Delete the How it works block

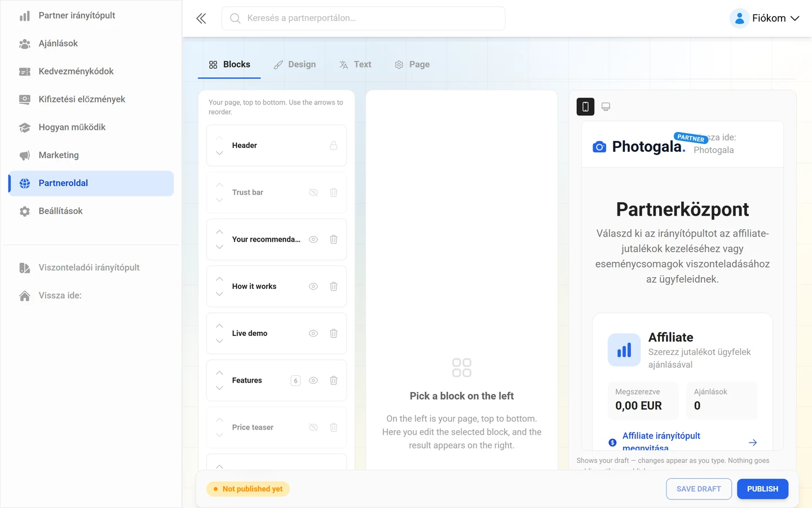334,286
